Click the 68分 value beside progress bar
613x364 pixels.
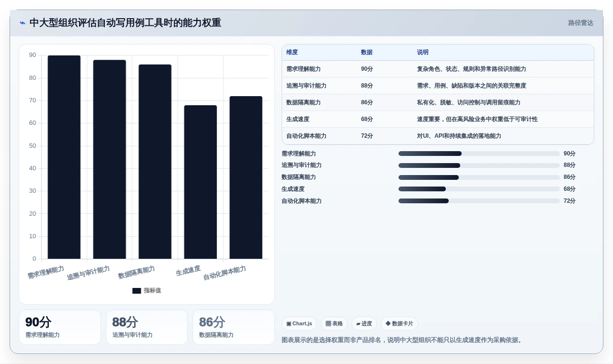click(x=569, y=189)
